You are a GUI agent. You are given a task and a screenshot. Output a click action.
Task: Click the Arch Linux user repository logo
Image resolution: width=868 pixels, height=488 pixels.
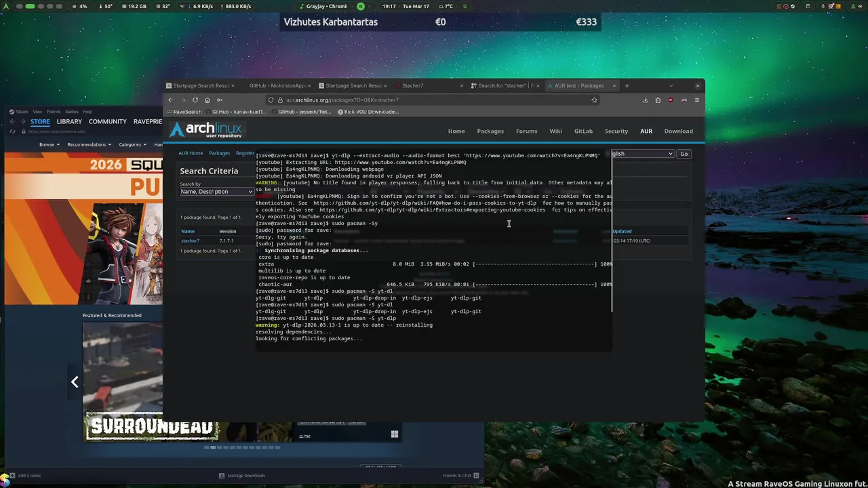(x=206, y=130)
